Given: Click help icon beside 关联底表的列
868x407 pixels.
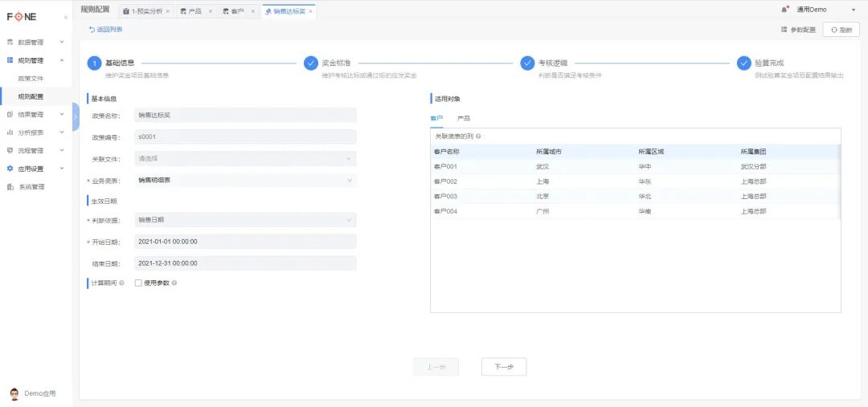Looking at the screenshot, I should click(x=477, y=136).
